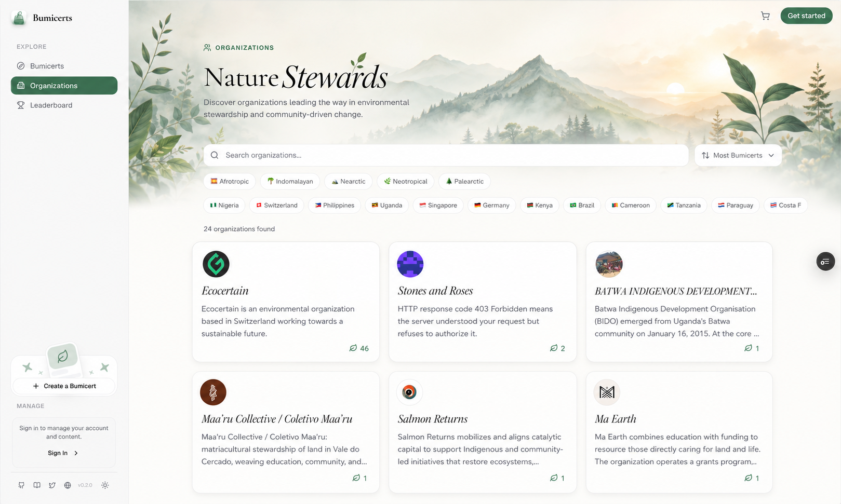Click the '24 organizations found' text
This screenshot has width=841, height=504.
[x=239, y=229]
